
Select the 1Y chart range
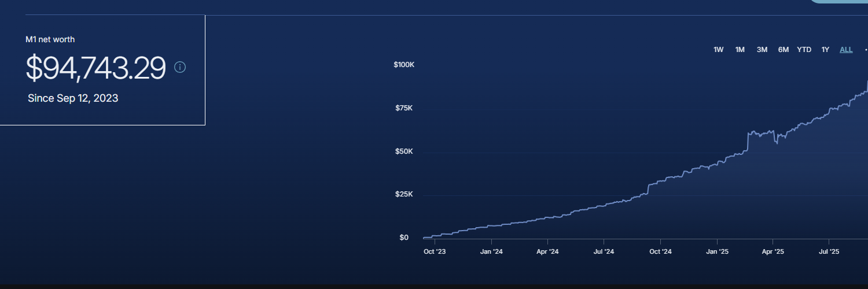click(826, 50)
